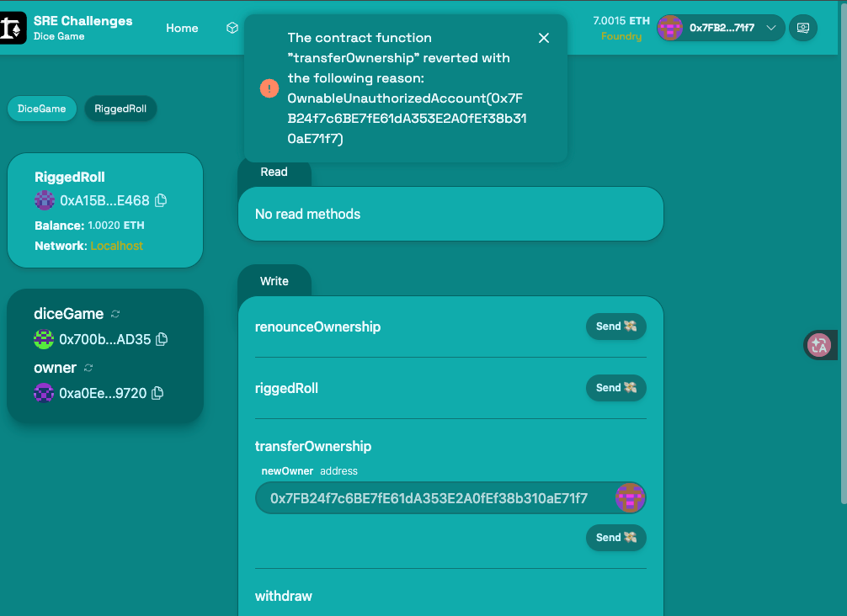Click the diceGame address blockie avatar

(x=44, y=339)
